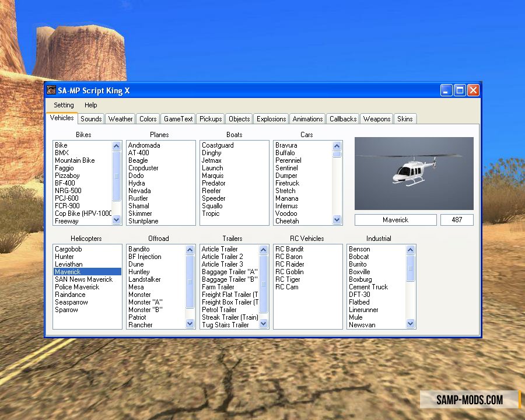Click the vehicle name field showing Maverick
The image size is (525, 420).
pos(395,220)
